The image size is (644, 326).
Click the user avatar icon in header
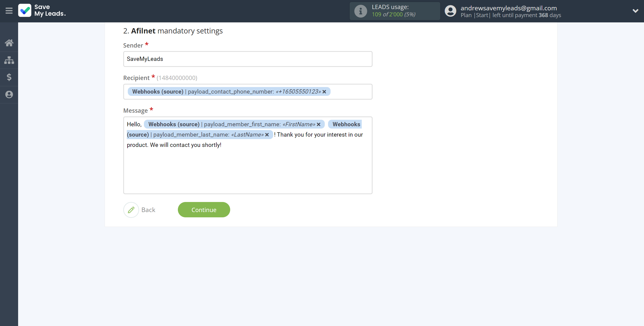click(x=450, y=11)
